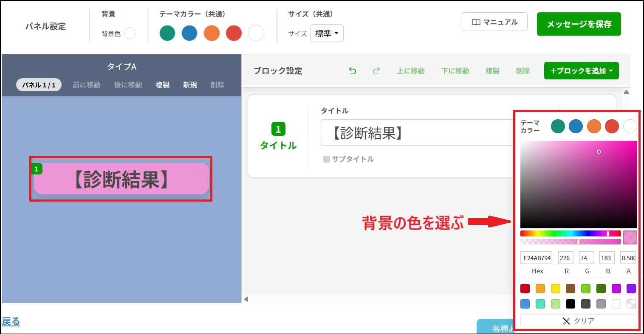Choose the orange preset swatch
This screenshot has height=334, width=644.
[540, 289]
